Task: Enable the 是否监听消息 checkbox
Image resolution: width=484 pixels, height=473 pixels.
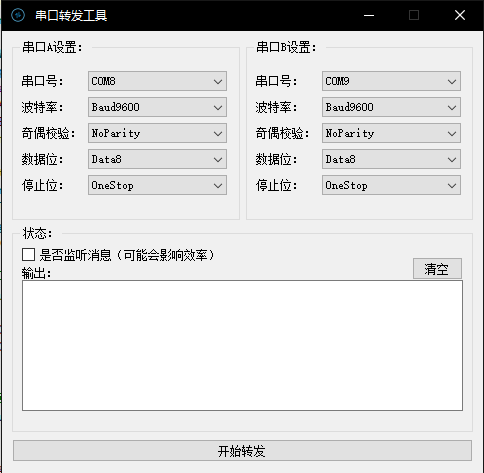Action: point(28,255)
